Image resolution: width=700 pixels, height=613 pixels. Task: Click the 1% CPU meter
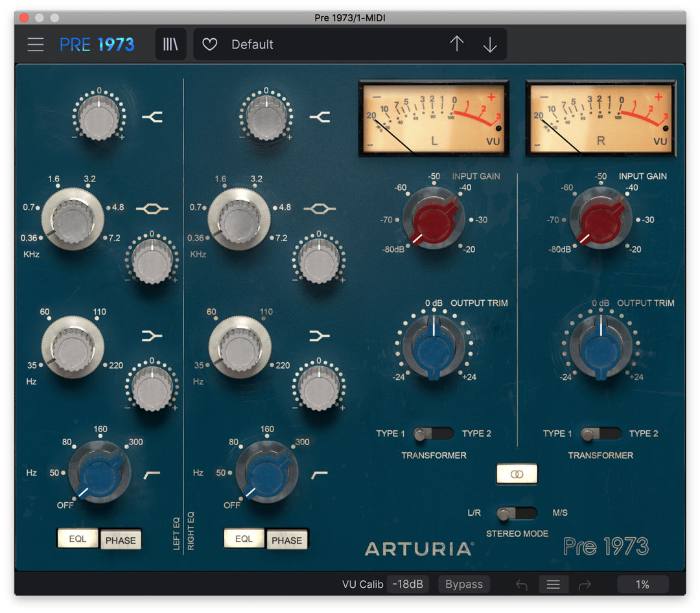[x=642, y=584]
